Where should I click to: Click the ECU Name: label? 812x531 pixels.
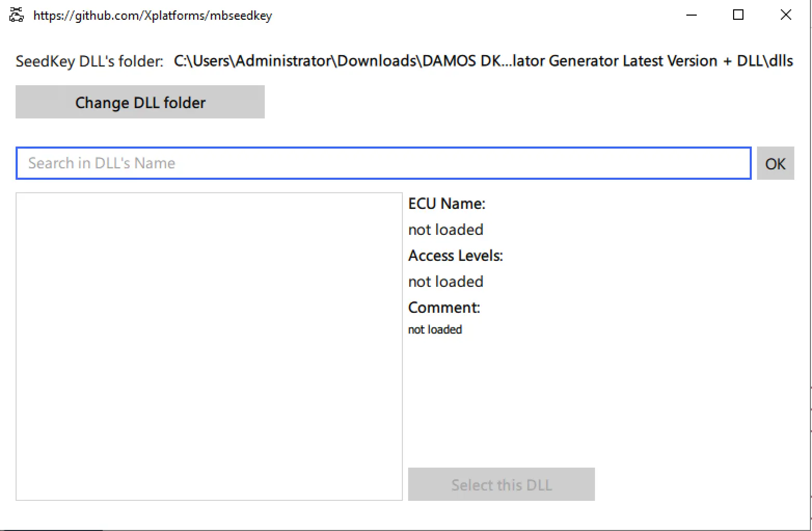446,203
